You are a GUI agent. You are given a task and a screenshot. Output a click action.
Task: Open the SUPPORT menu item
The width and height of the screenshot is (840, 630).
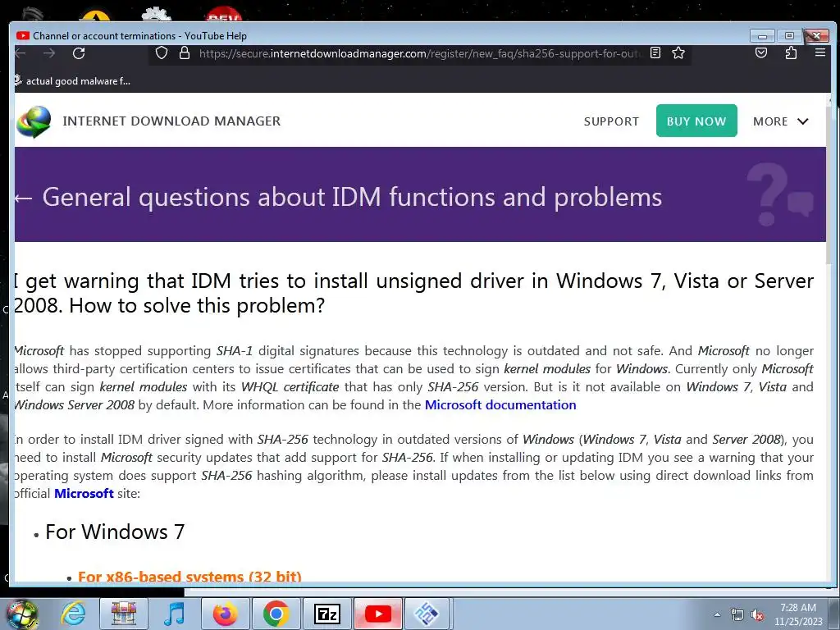[x=611, y=121]
